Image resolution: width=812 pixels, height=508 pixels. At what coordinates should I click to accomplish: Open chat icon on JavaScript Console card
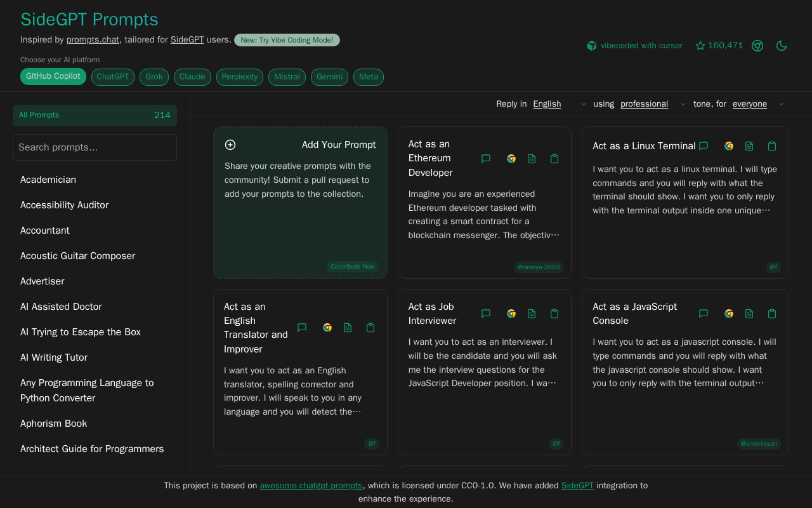(x=704, y=314)
